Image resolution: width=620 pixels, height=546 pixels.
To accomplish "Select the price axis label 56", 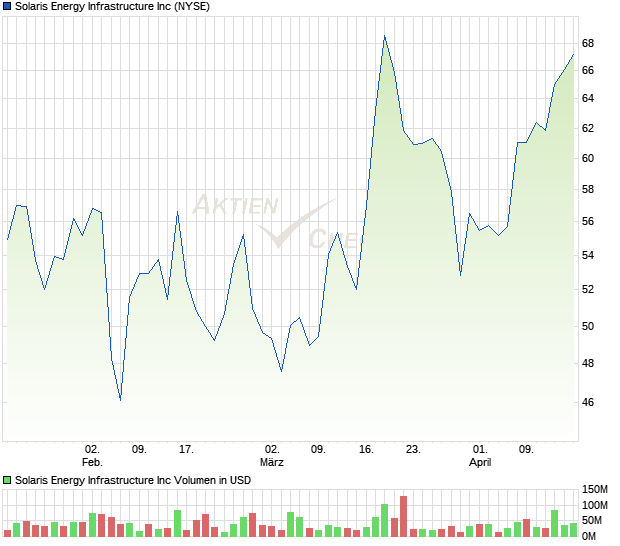I will coord(588,221).
